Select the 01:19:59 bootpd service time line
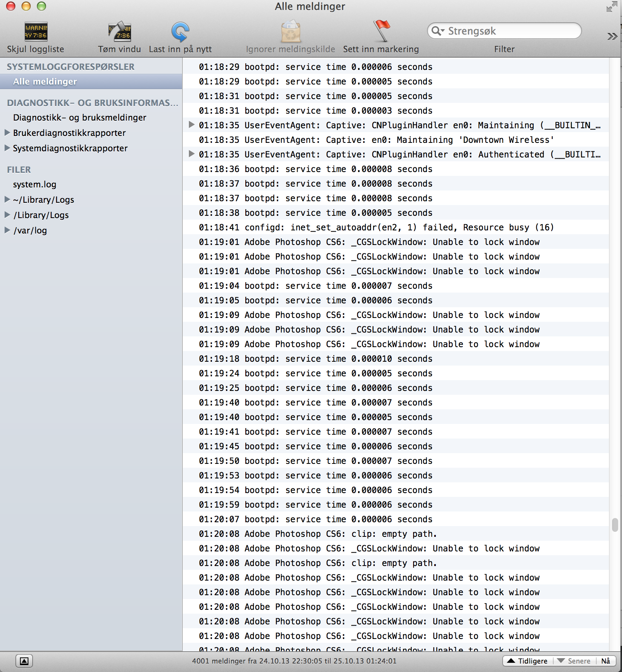622x672 pixels. (x=396, y=505)
